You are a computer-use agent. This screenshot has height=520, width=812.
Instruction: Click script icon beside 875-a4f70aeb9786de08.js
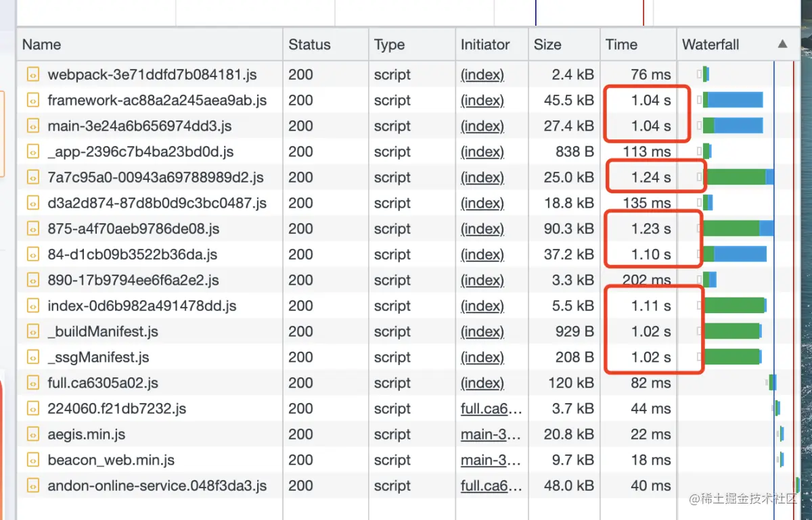click(32, 229)
